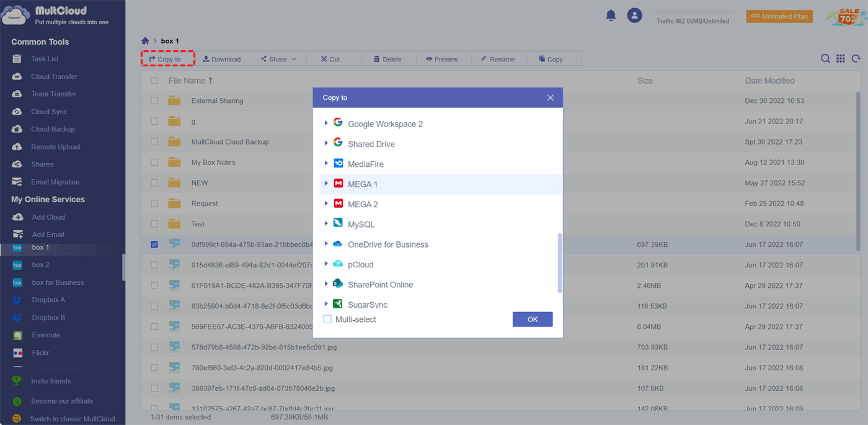
Task: Check the NEW folder checkbox
Action: pos(154,183)
